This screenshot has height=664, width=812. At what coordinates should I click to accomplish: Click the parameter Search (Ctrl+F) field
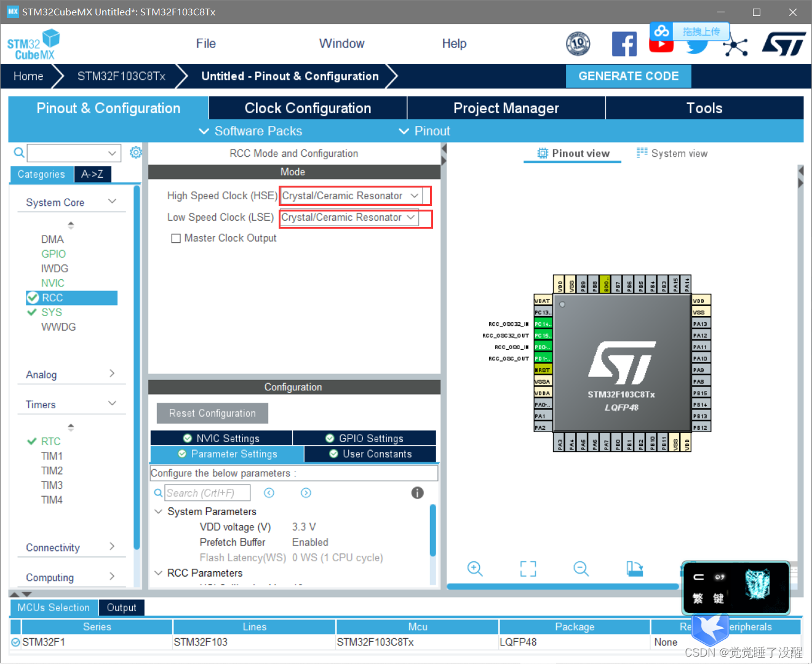pyautogui.click(x=207, y=493)
